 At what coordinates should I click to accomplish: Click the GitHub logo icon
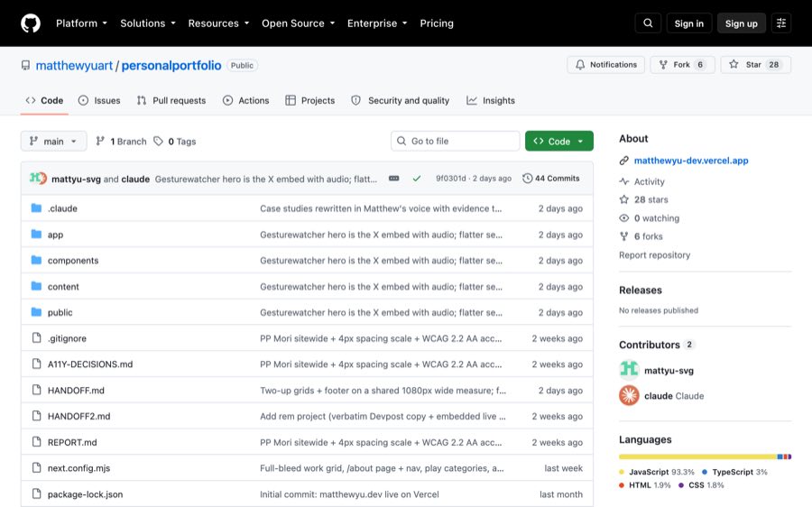point(31,23)
